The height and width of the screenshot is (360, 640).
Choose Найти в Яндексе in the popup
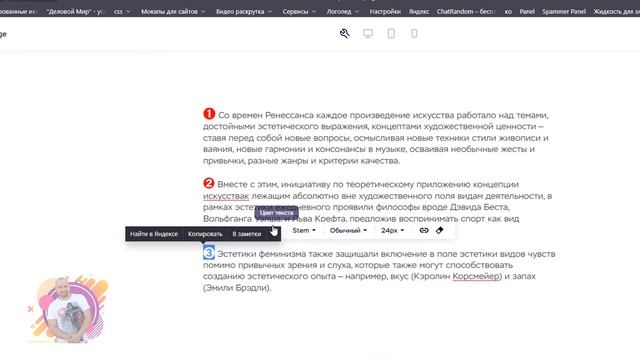(x=154, y=234)
